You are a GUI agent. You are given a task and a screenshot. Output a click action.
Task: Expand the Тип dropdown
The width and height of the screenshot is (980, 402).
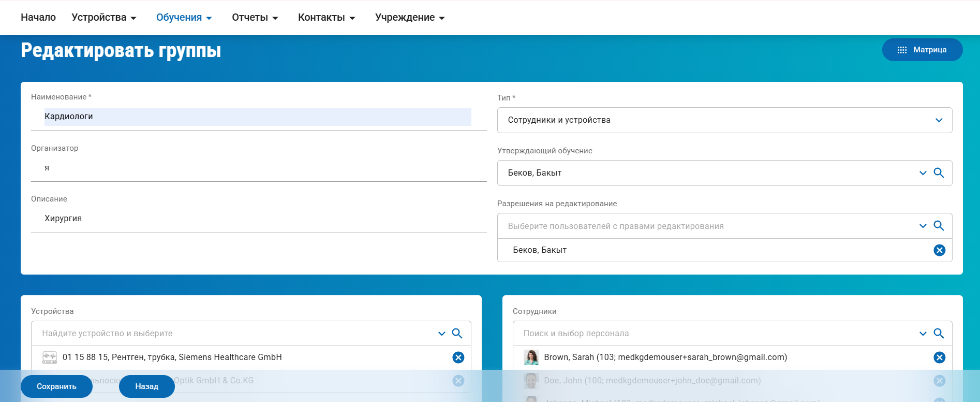(939, 120)
